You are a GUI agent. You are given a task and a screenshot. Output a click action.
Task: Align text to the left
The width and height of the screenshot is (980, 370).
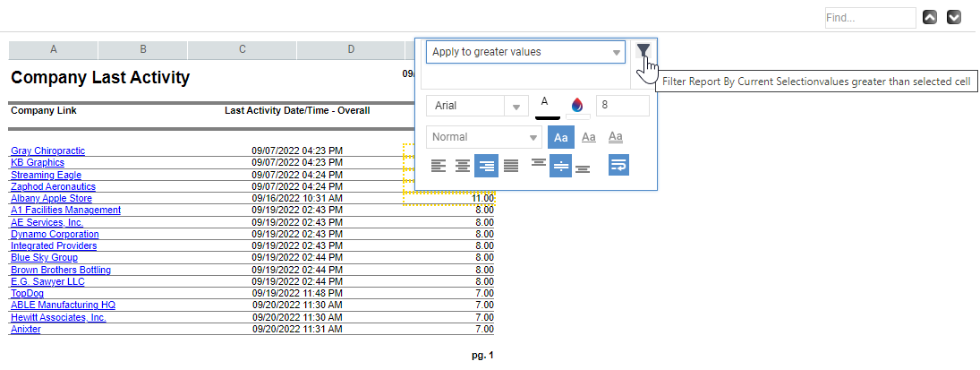tap(438, 165)
